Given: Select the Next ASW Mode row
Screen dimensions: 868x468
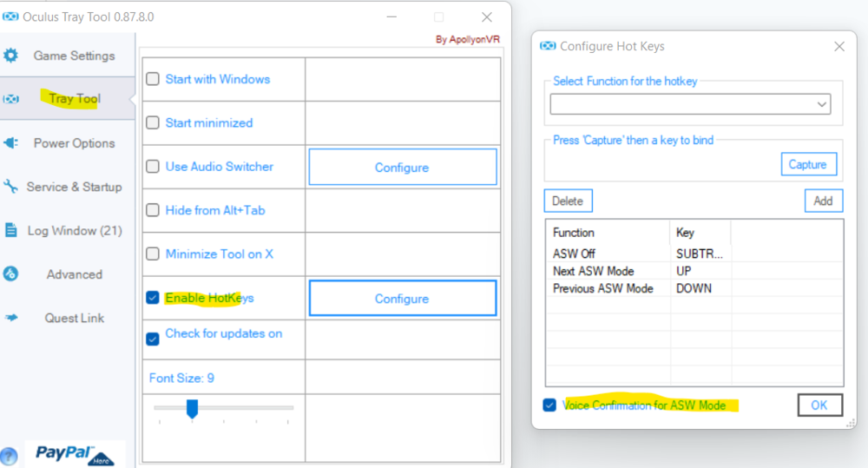Looking at the screenshot, I should pyautogui.click(x=694, y=272).
